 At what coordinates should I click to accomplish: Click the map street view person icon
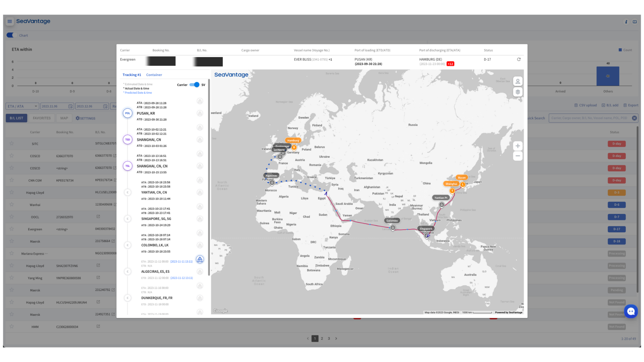point(518,81)
